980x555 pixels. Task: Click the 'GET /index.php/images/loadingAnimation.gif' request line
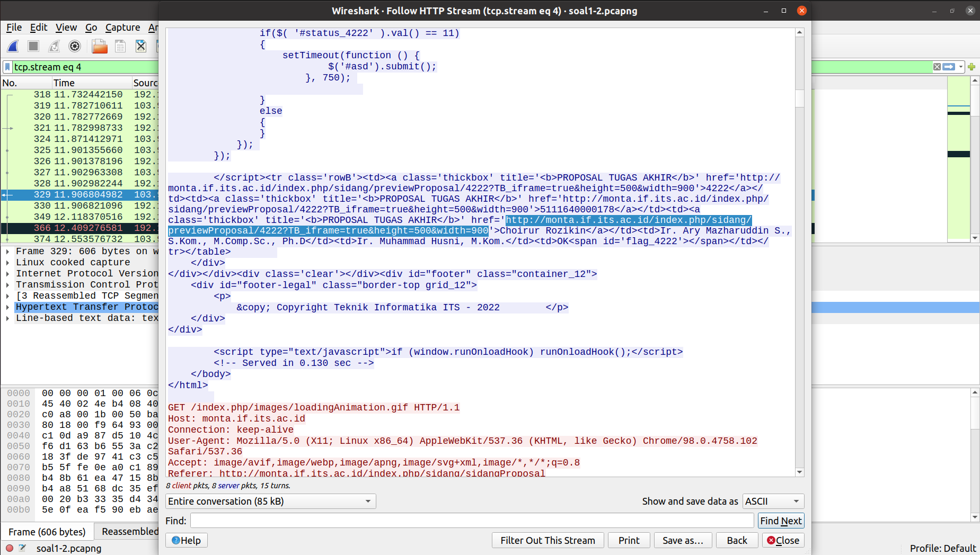314,407
